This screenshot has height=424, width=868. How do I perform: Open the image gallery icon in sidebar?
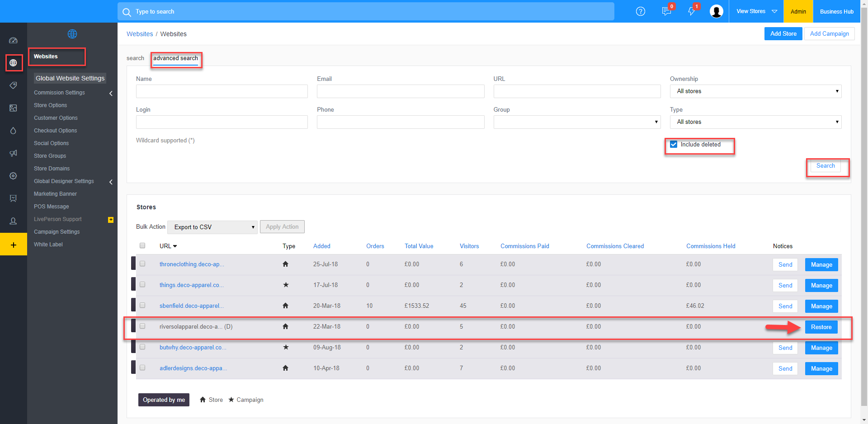[x=13, y=108]
